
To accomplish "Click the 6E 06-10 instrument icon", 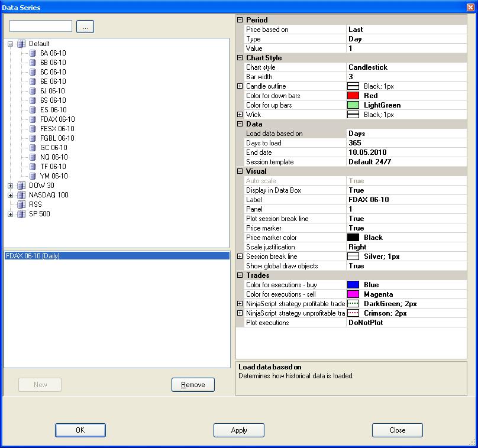I will tap(33, 82).
